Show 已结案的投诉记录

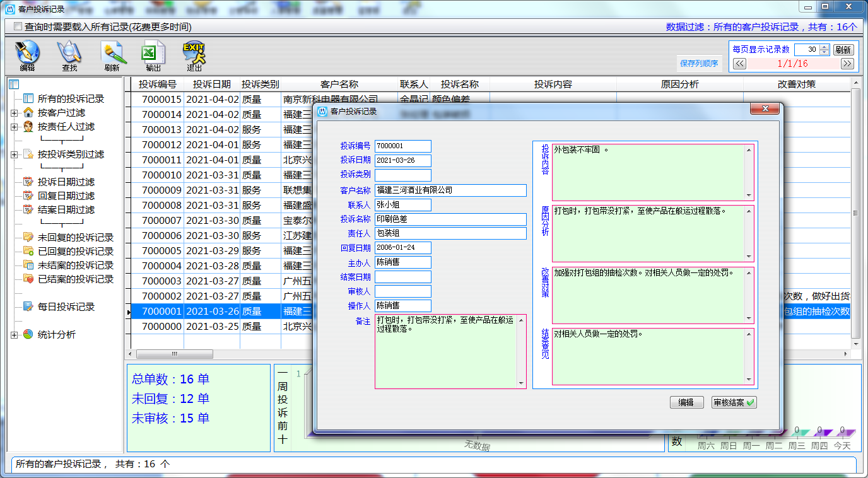pos(75,279)
